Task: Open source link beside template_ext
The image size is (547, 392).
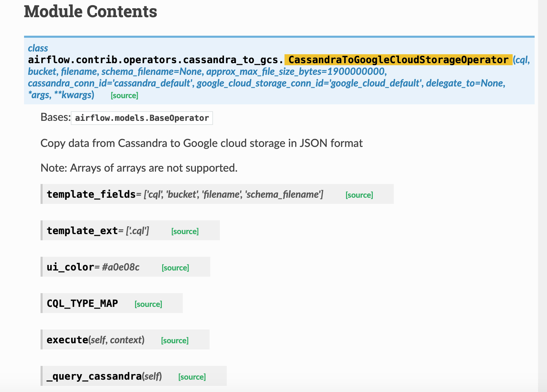Action: (x=185, y=231)
